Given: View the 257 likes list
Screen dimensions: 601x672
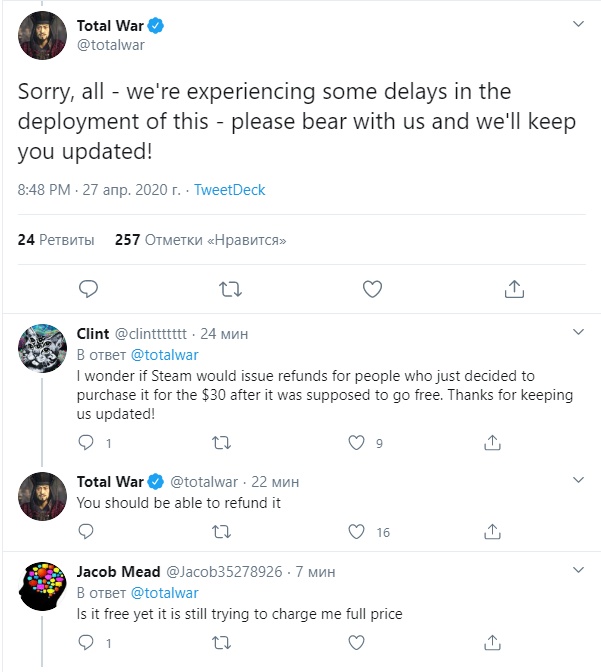Looking at the screenshot, I should point(201,240).
